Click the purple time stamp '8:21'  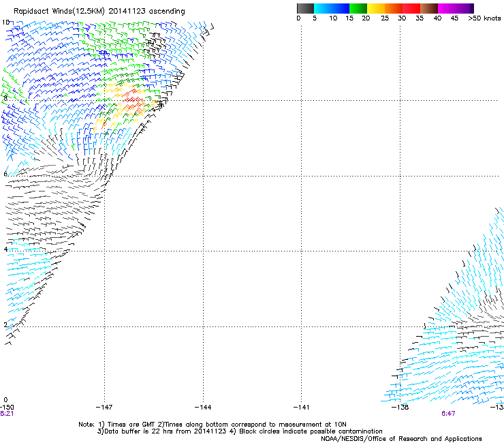[7, 414]
